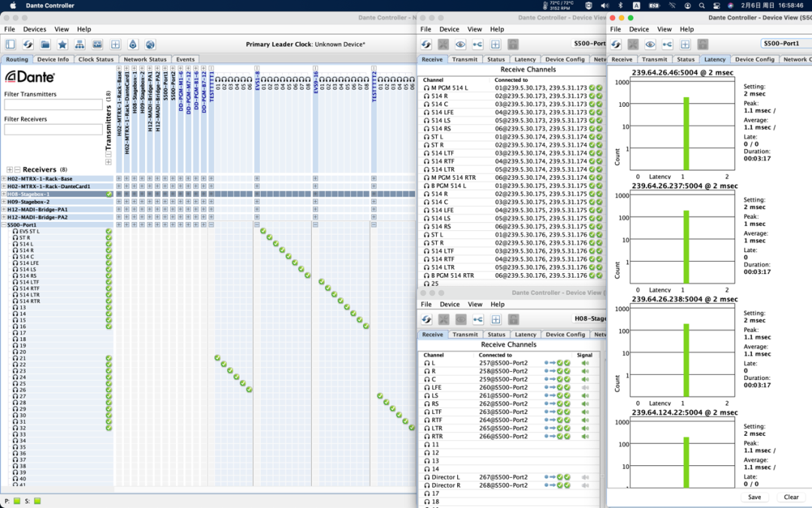This screenshot has width=812, height=508.
Task: Open the Devices menu in main window
Action: click(35, 29)
